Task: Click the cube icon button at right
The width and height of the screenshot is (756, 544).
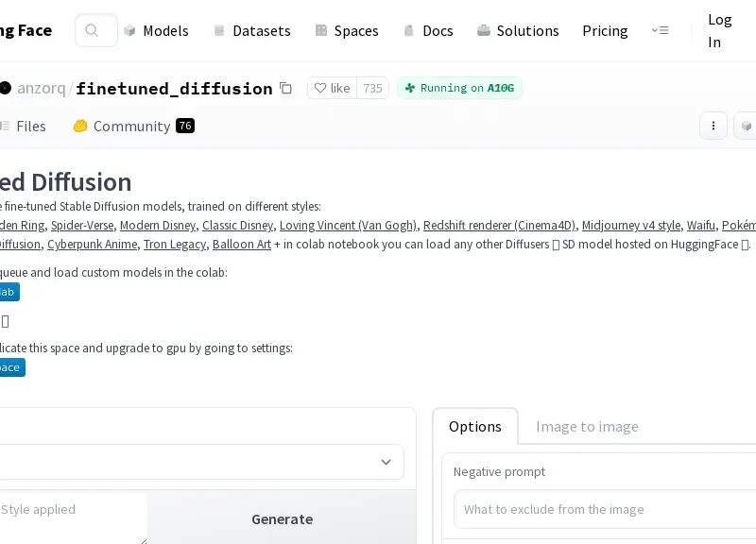Action: click(x=746, y=126)
